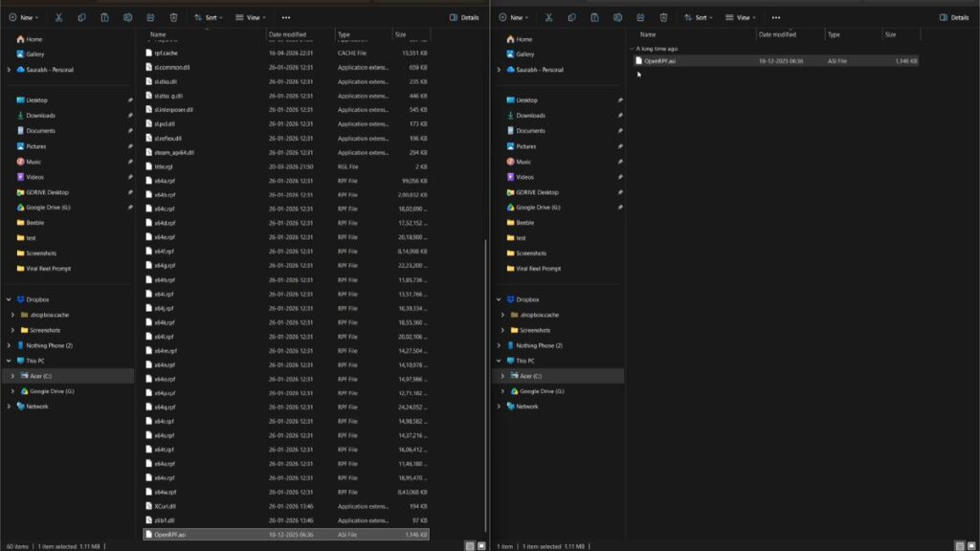980x551 pixels.
Task: Select OpenRPF.asi at bottom of 60-items window
Action: (x=286, y=535)
